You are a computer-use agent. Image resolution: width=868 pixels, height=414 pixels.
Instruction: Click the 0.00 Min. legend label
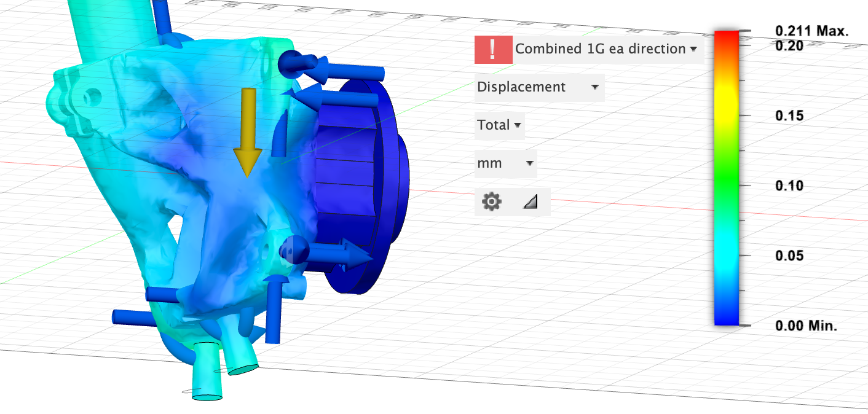pos(806,326)
